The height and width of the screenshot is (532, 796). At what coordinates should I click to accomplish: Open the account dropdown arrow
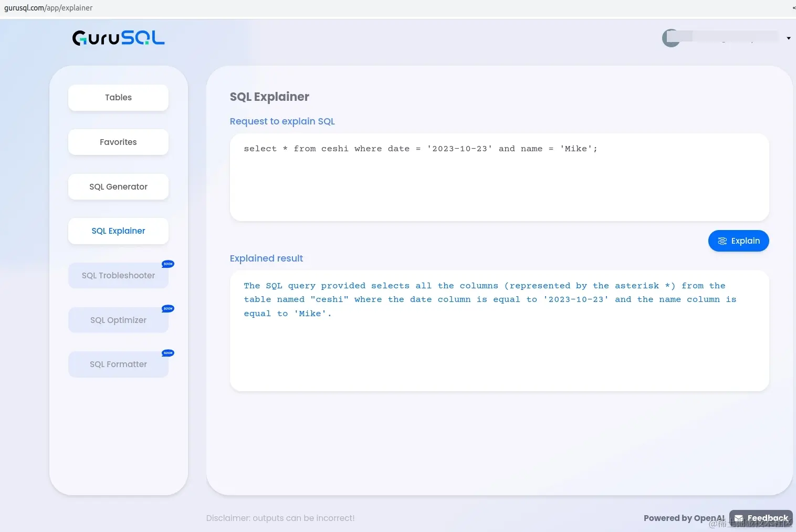[x=789, y=38]
